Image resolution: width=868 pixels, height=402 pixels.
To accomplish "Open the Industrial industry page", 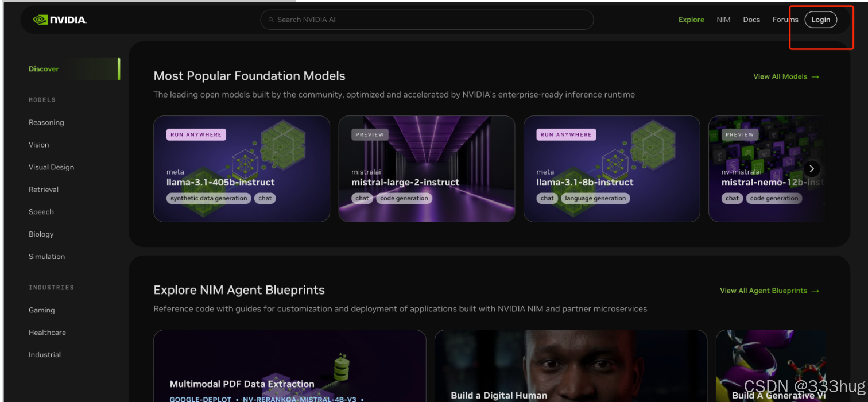I will (x=45, y=355).
